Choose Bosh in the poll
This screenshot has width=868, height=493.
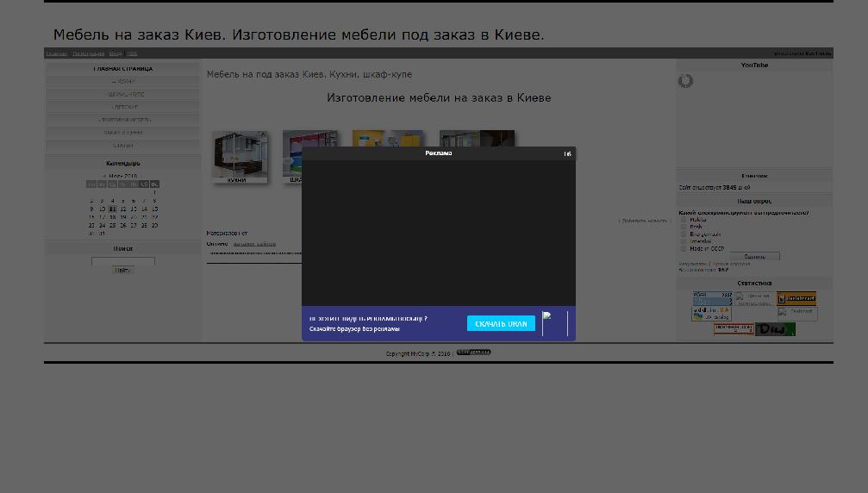point(683,227)
